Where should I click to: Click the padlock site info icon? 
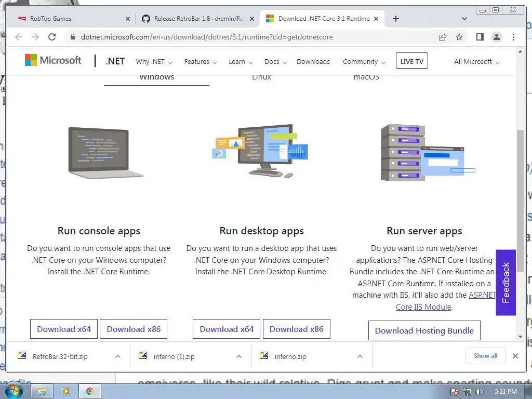[x=73, y=37]
